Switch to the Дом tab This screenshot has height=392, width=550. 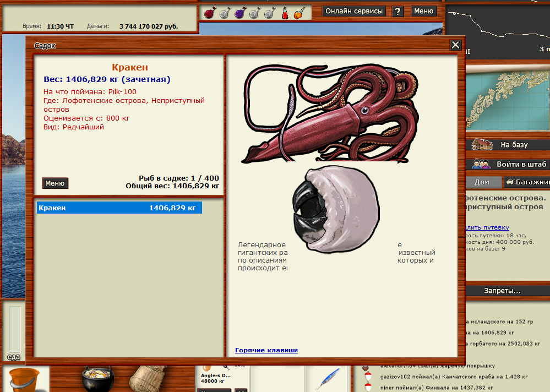click(482, 182)
